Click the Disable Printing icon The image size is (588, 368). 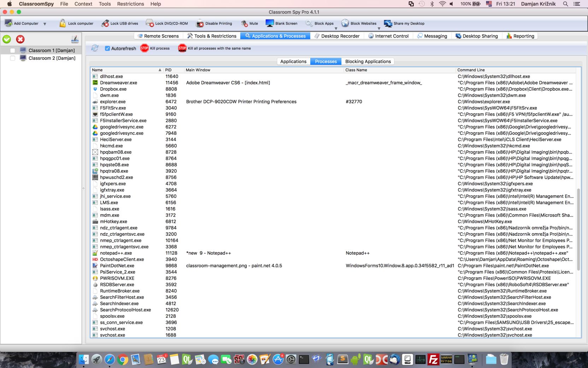200,23
